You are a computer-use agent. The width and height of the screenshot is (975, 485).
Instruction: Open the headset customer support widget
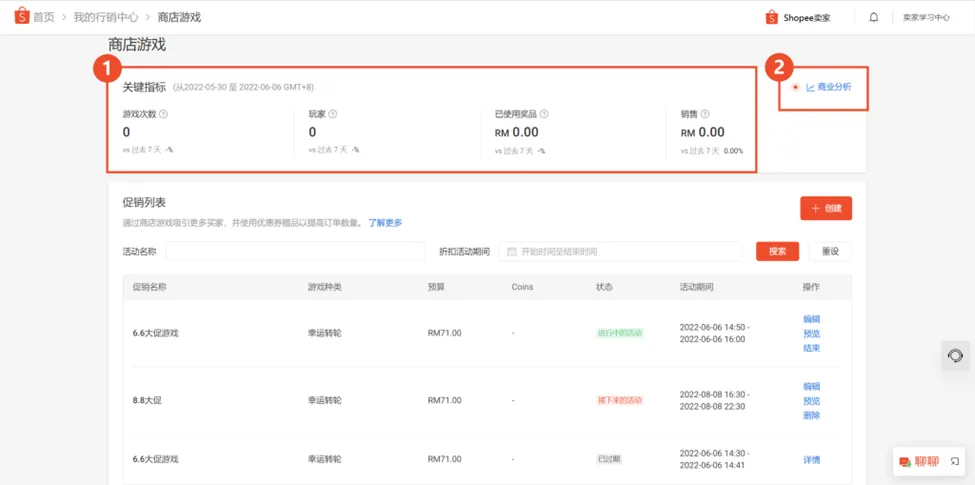(955, 356)
